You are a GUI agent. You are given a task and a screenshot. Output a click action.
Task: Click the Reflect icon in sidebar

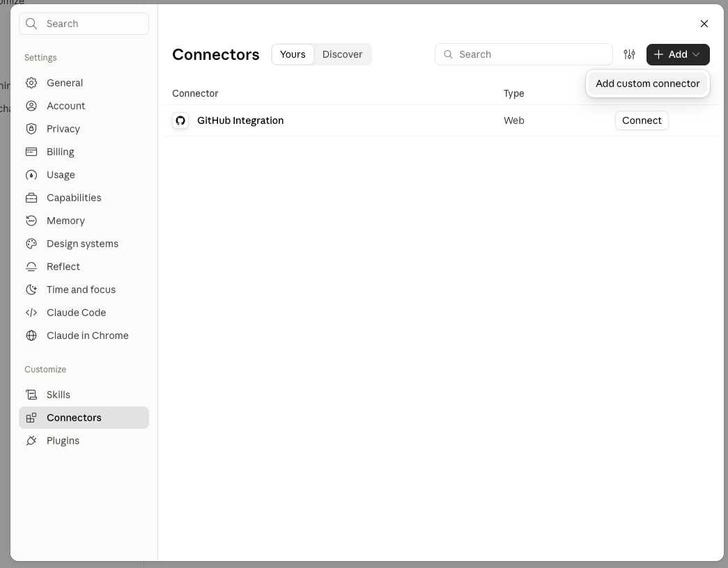click(x=31, y=267)
